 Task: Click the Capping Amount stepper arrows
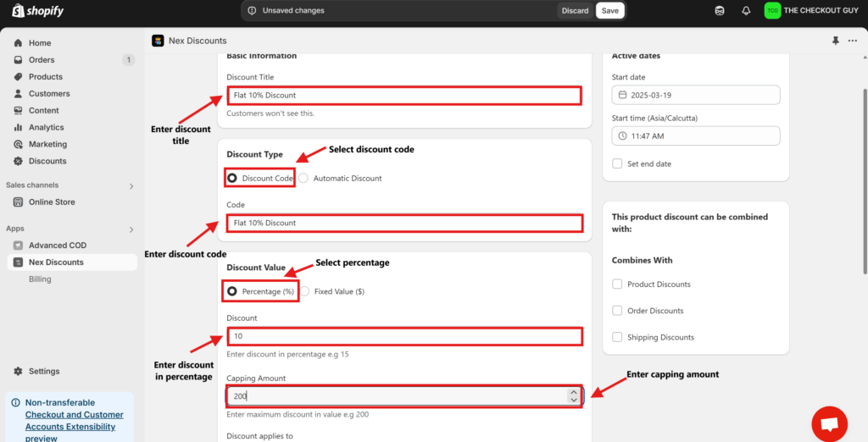click(574, 395)
